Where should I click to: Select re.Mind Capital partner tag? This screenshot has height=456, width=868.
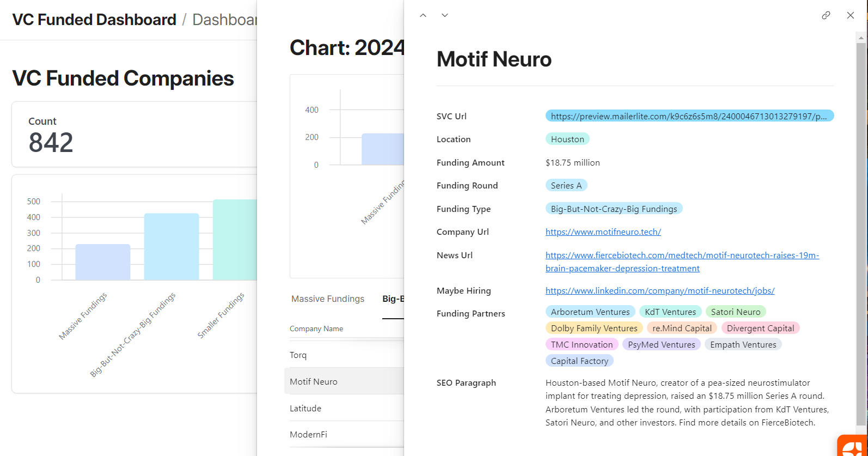[x=682, y=329]
